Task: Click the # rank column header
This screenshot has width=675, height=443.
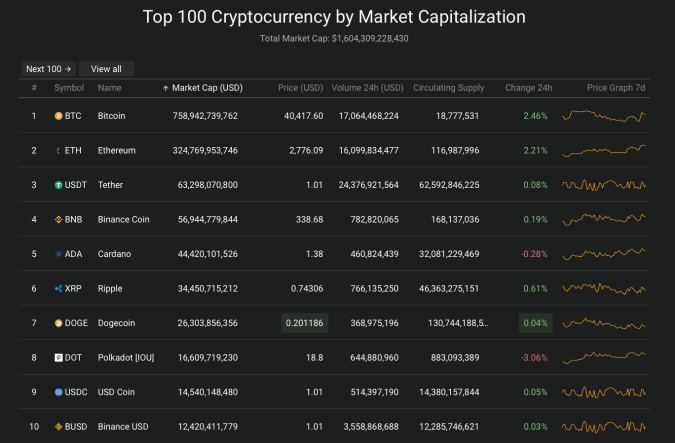Action: [34, 88]
